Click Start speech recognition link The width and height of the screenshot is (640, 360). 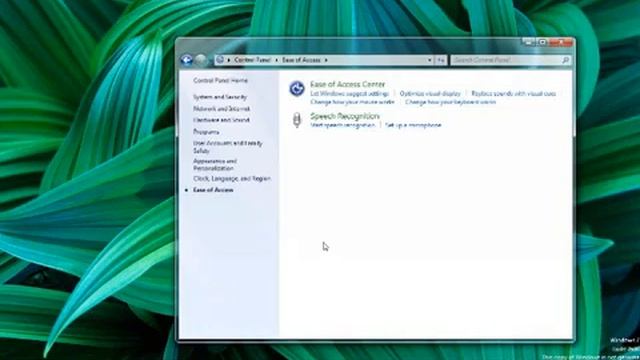click(x=342, y=125)
